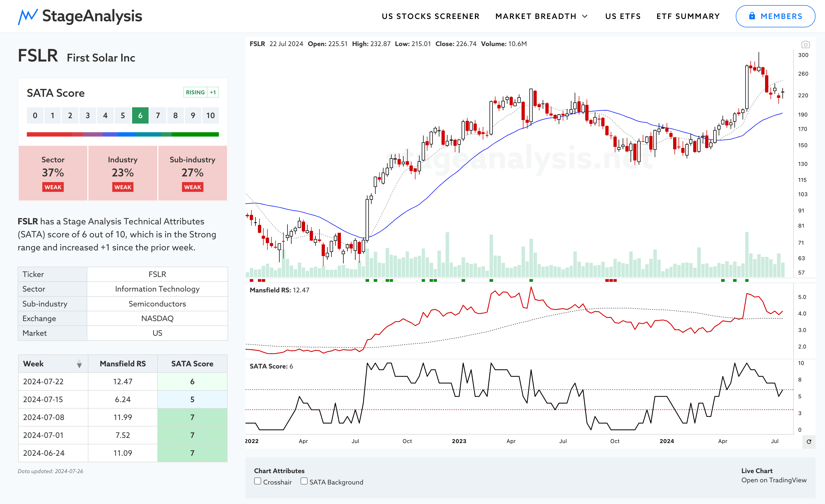Click the chart reset refresh icon
The width and height of the screenshot is (825, 504).
(809, 441)
